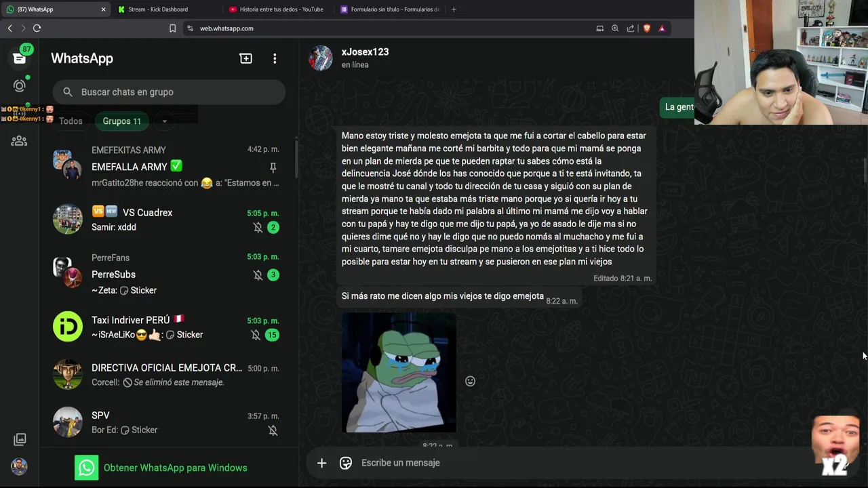Click the Brave Shields icon
868x488 pixels.
[x=646, y=28]
